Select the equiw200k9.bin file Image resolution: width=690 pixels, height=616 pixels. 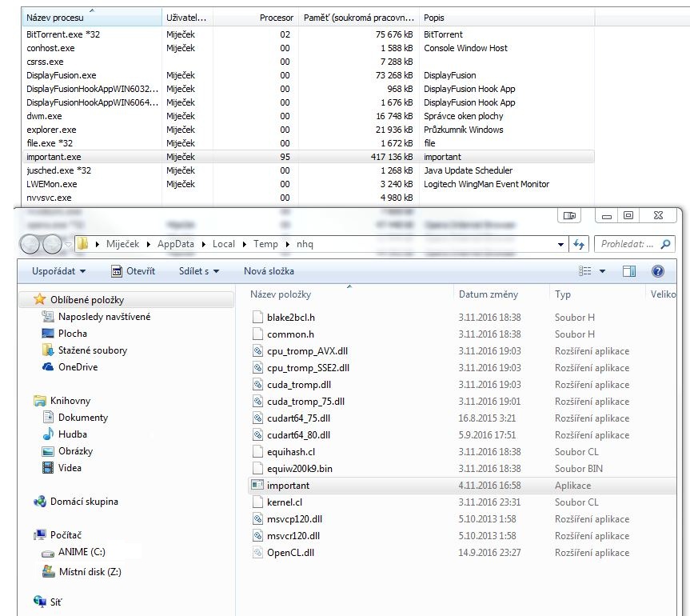click(x=299, y=469)
